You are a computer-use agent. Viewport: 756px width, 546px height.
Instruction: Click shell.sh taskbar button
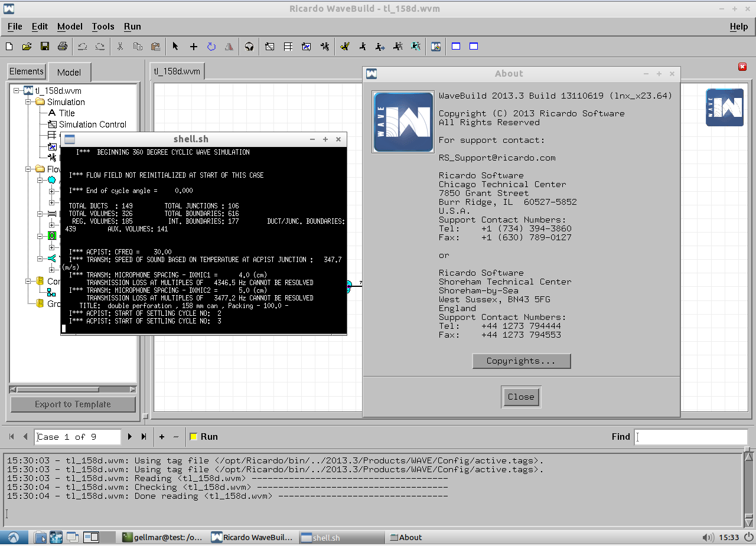click(x=341, y=537)
